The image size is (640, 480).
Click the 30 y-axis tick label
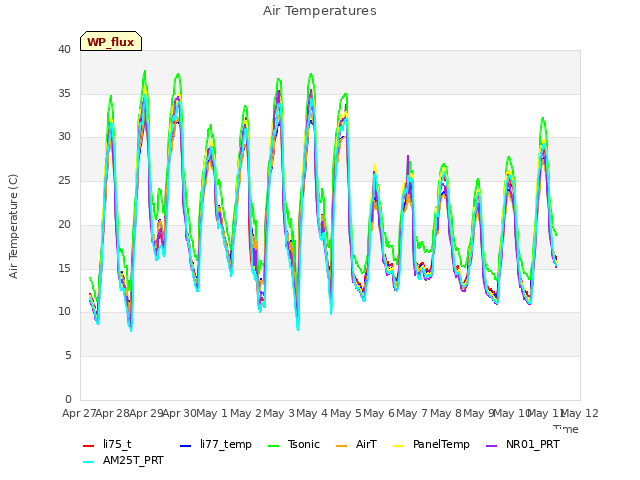[64, 137]
